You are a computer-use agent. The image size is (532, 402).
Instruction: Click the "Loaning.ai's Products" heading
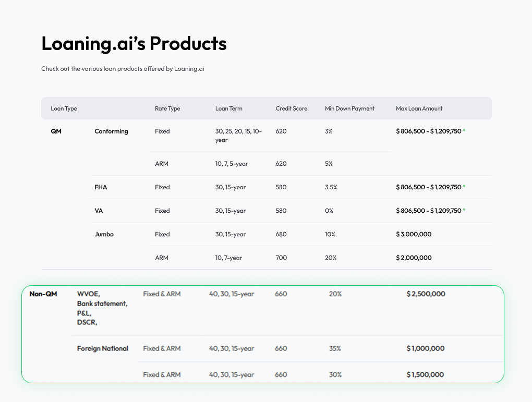coord(134,44)
